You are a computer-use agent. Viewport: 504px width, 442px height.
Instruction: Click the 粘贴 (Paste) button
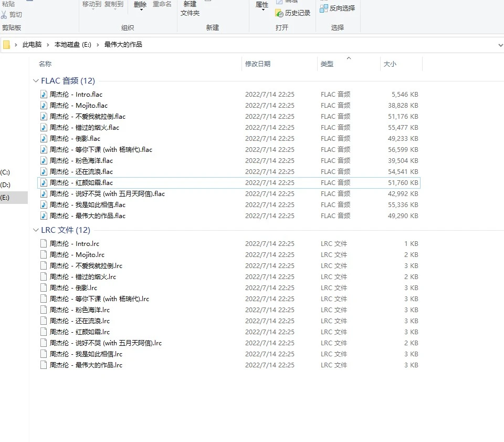[x=8, y=4]
